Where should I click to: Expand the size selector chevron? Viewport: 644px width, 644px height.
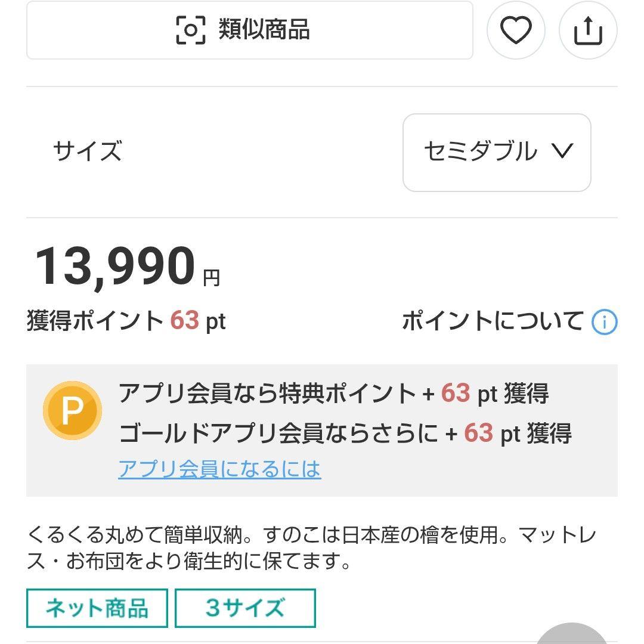pos(563,152)
